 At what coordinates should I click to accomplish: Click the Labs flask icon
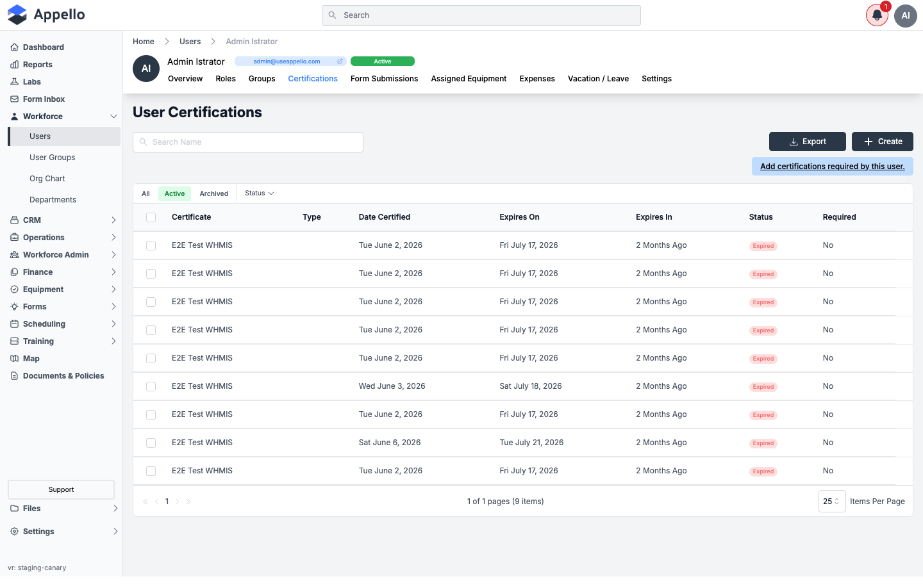click(14, 82)
